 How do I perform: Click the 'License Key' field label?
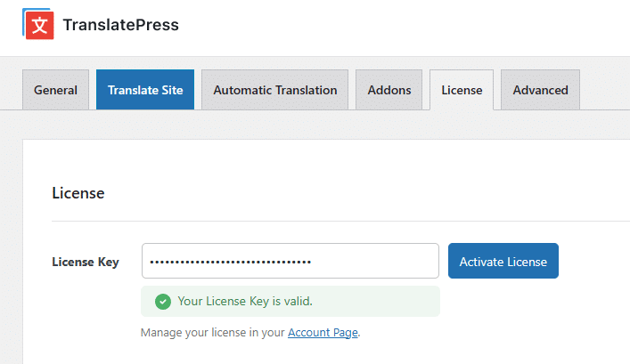point(86,262)
